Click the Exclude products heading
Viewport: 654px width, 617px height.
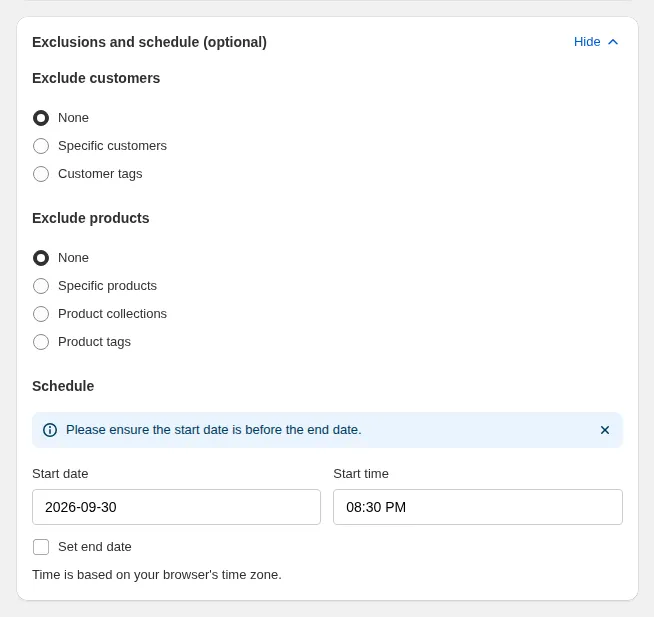(x=91, y=218)
